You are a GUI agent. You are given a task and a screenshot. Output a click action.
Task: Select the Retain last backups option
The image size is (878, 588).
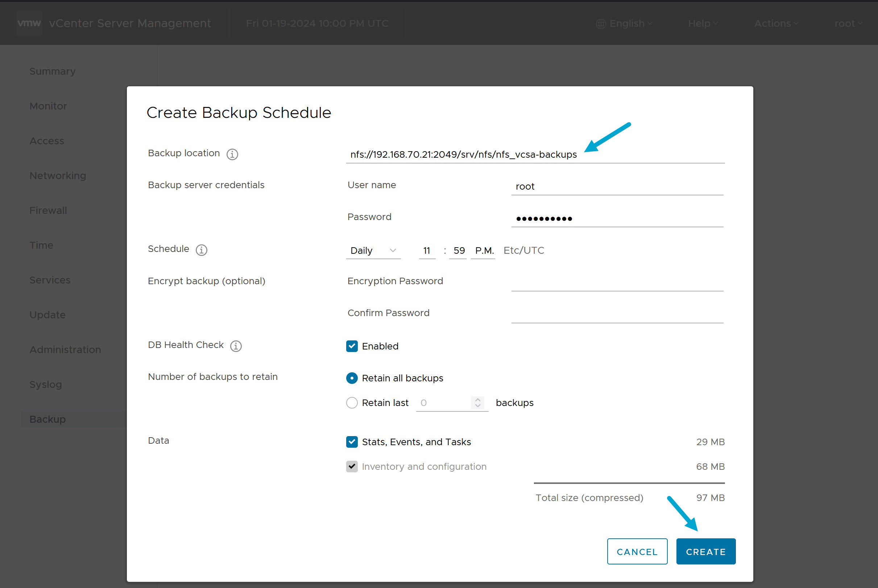pos(352,403)
